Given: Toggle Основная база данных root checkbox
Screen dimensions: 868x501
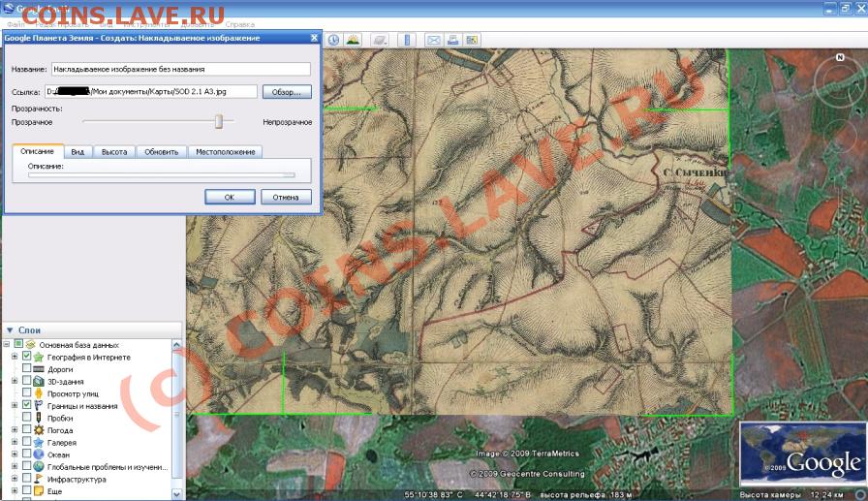Looking at the screenshot, I should point(18,344).
